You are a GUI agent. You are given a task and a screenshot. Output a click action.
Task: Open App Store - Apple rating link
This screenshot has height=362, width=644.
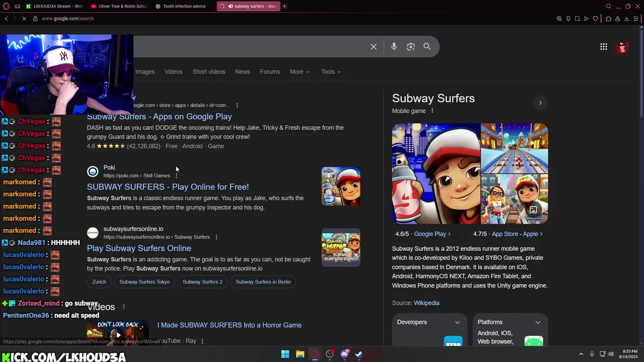[x=517, y=234]
